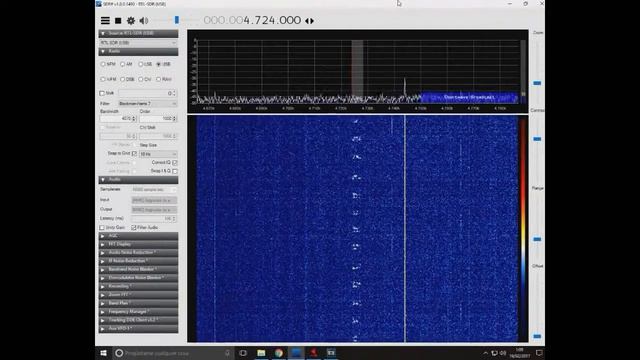Open the settings gear configuration
Image resolution: width=640 pixels, height=360 pixels.
tap(131, 20)
